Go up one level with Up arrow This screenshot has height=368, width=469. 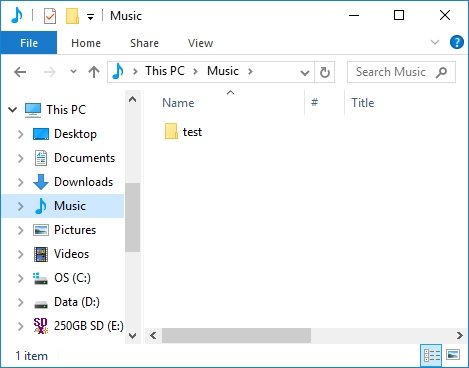pyautogui.click(x=94, y=72)
